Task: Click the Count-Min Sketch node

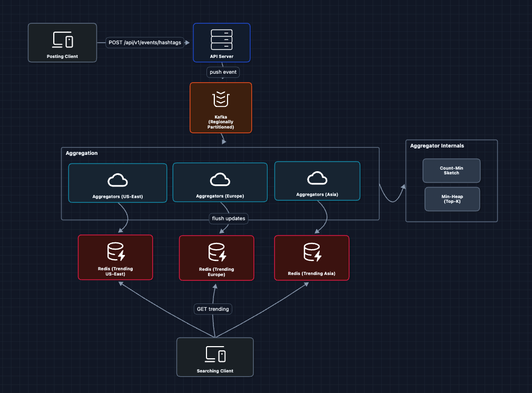Action: pos(451,170)
